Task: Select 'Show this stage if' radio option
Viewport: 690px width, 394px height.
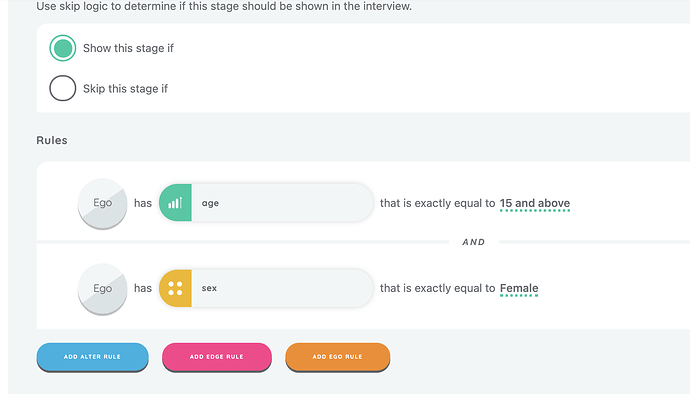Action: [x=62, y=48]
